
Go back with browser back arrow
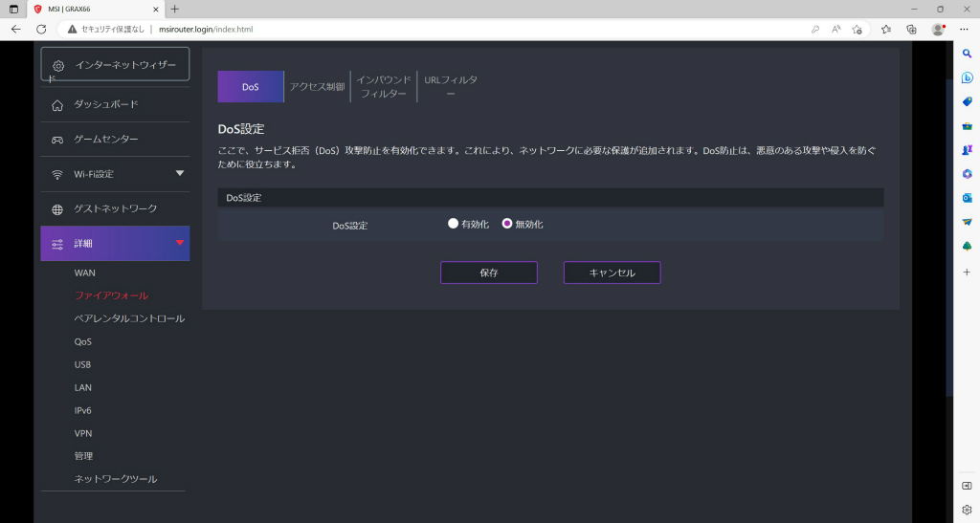pos(15,30)
